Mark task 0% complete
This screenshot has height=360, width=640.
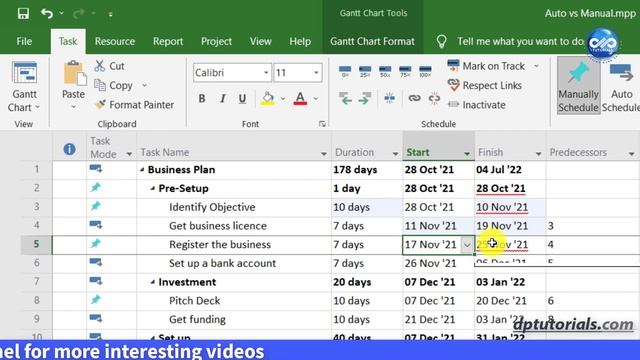point(345,71)
